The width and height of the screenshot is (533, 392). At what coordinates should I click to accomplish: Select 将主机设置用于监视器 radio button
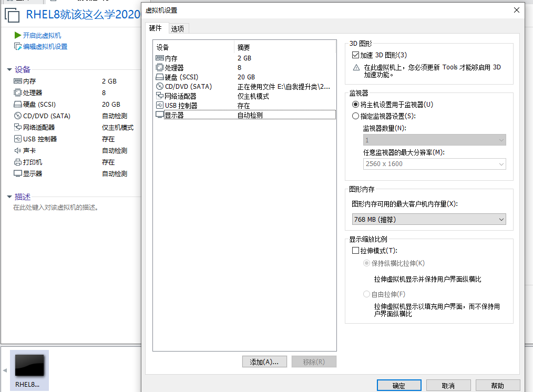(x=355, y=104)
